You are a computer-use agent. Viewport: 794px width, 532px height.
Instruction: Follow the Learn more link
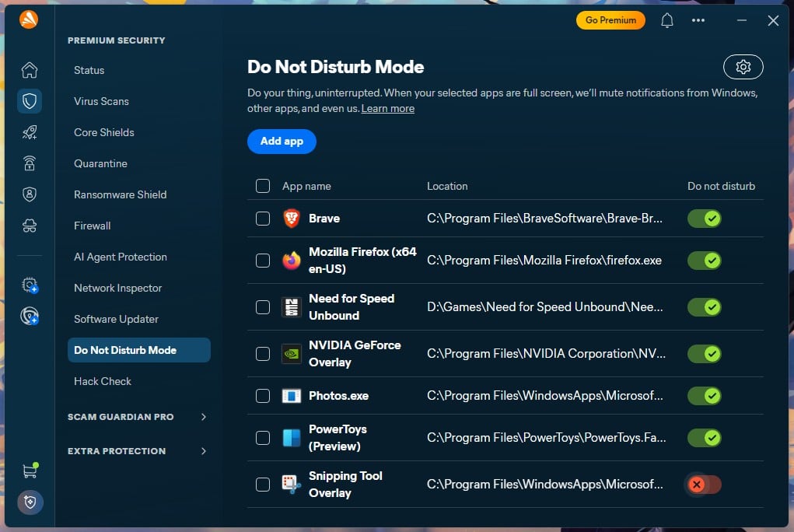click(388, 108)
